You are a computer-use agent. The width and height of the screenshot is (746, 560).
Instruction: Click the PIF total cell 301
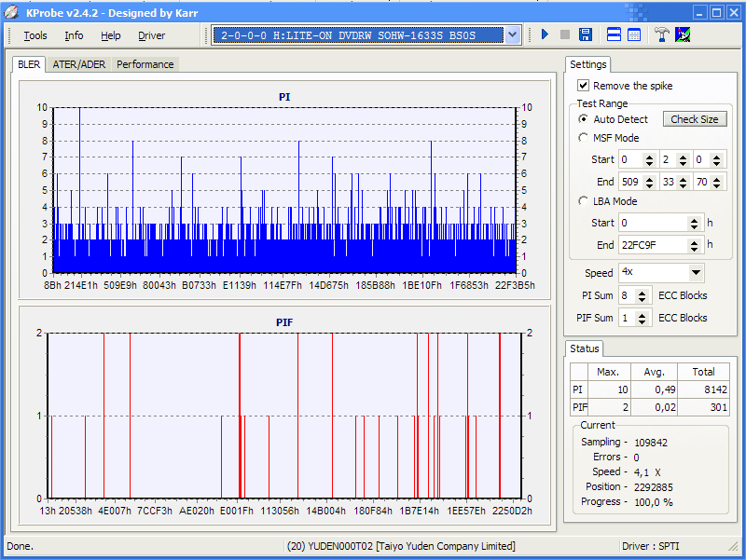(x=703, y=407)
